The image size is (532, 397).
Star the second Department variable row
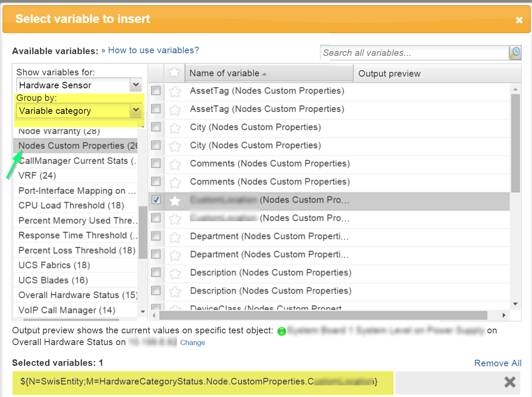pyautogui.click(x=175, y=255)
